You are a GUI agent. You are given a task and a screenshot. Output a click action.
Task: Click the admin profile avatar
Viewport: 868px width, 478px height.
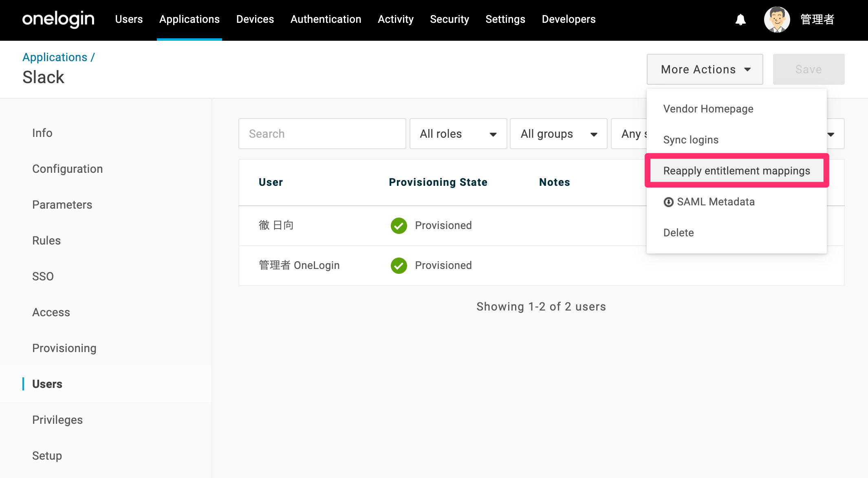coord(777,20)
